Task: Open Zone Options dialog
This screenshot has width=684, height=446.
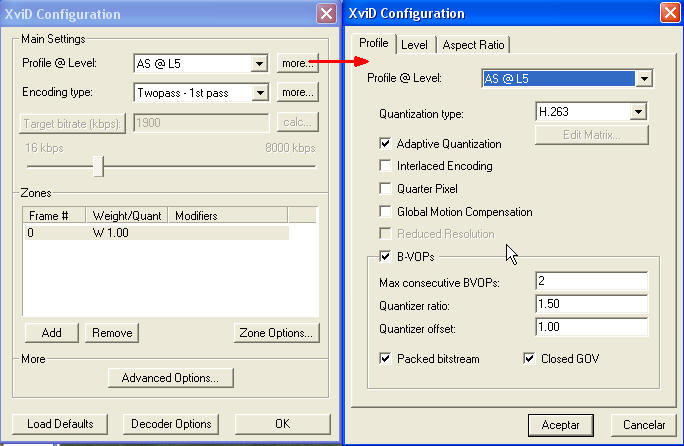Action: coord(276,333)
